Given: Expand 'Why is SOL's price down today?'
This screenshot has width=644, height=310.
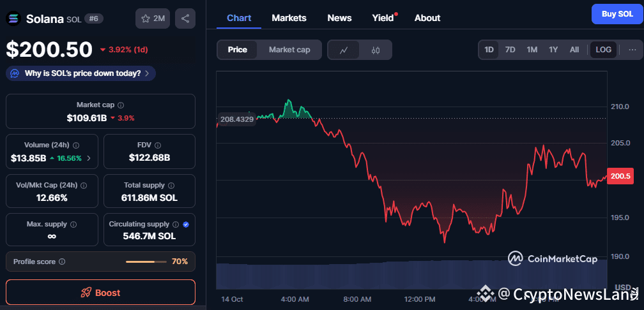Looking at the screenshot, I should [x=81, y=73].
